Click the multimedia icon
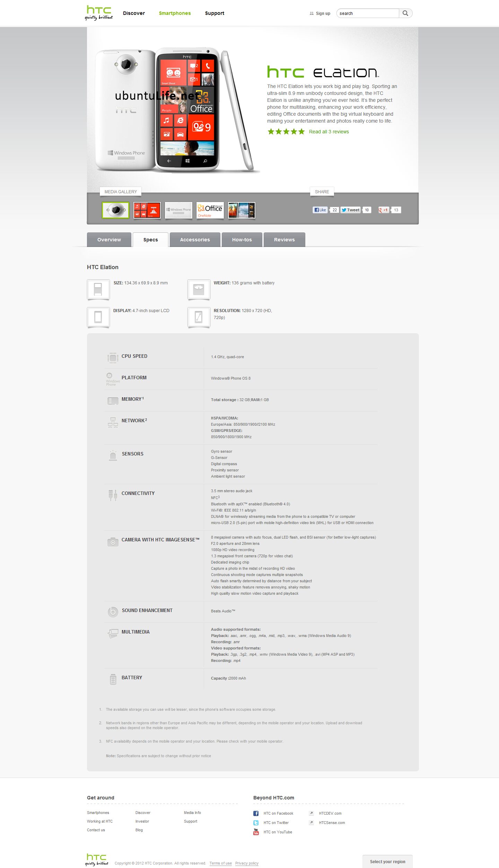Screen dimensions: 499x868 point(113,634)
